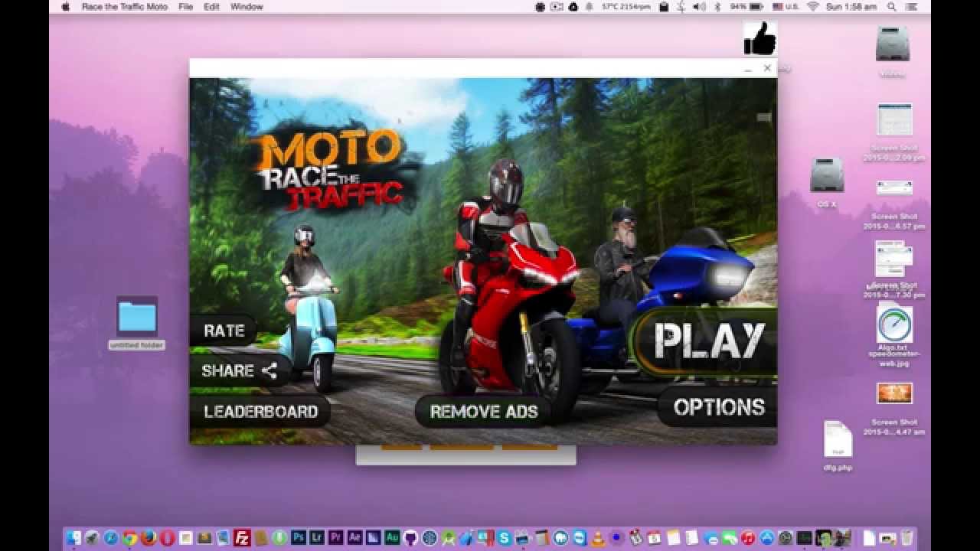The height and width of the screenshot is (551, 980).
Task: Open Skype from the dock
Action: coord(505,538)
